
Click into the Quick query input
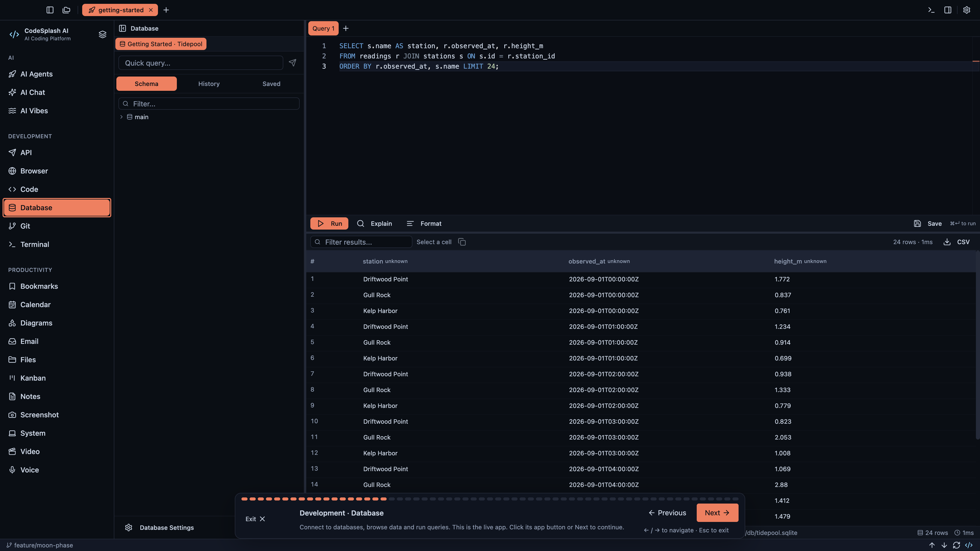tap(201, 63)
